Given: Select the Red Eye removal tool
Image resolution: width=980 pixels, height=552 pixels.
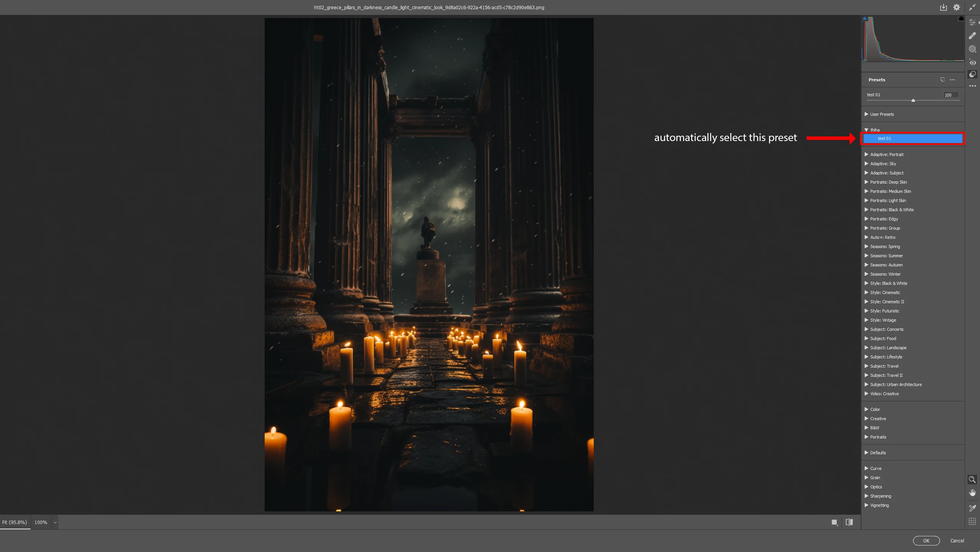Looking at the screenshot, I should point(972,62).
